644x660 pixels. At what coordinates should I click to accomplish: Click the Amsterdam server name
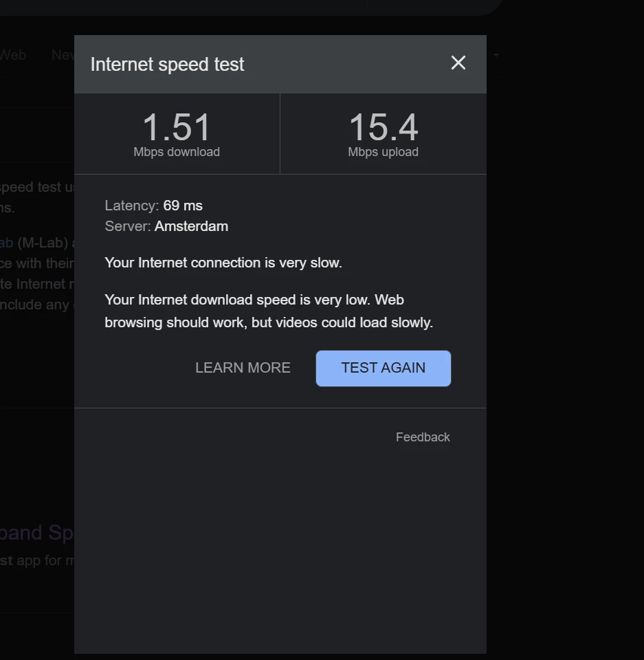coord(191,226)
